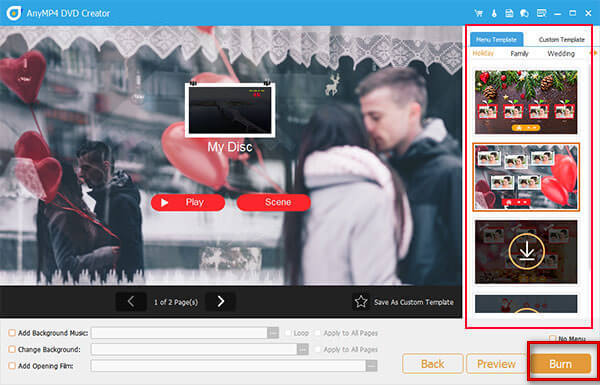Screen dimensions: 600x385
Task: Enable Add Opening Film checkbox
Action: tap(12, 366)
